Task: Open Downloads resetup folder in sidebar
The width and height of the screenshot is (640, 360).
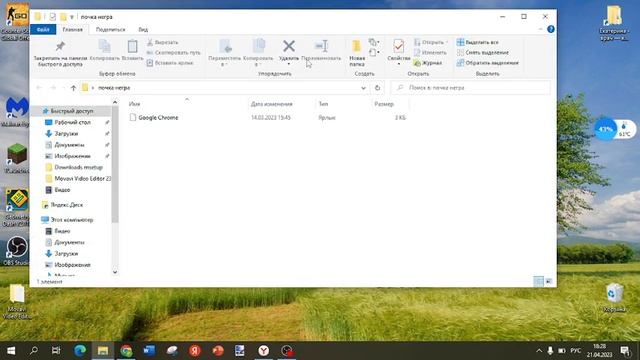Action: (x=78, y=167)
